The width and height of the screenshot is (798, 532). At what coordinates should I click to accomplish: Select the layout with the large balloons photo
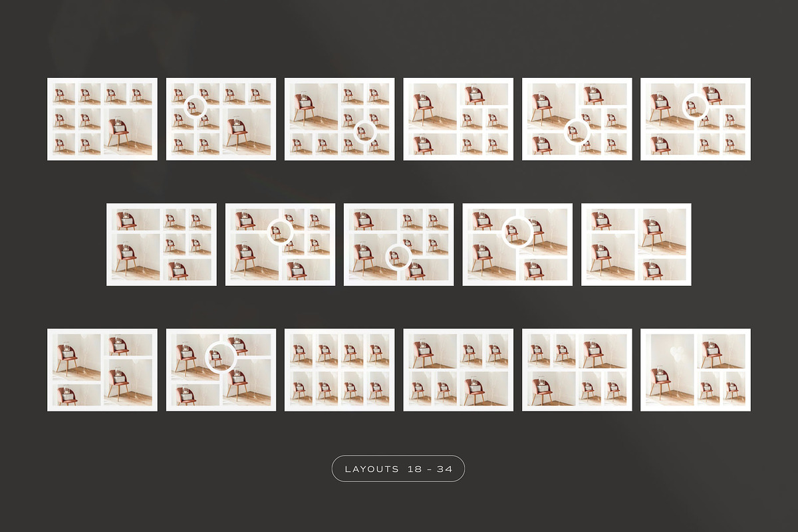[696, 370]
